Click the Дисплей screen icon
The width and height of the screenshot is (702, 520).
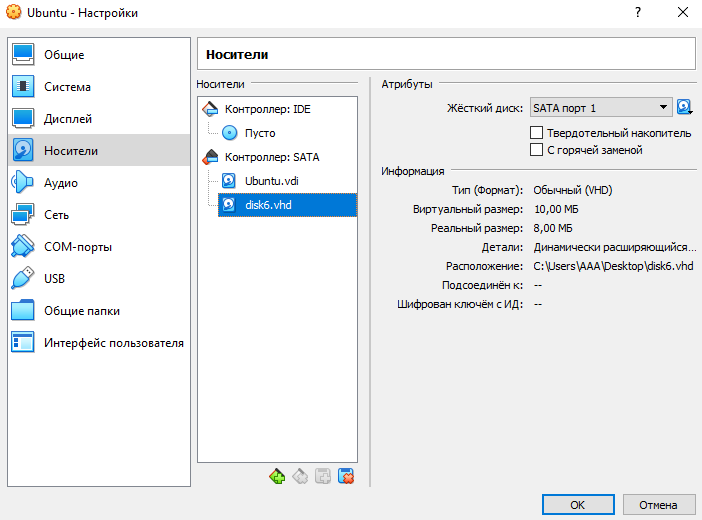coord(22,119)
